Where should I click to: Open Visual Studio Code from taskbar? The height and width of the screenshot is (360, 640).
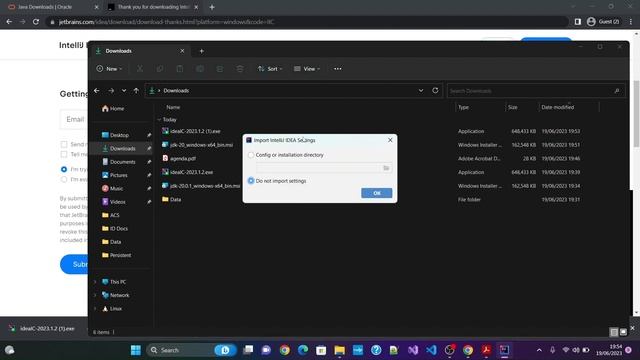[431, 350]
